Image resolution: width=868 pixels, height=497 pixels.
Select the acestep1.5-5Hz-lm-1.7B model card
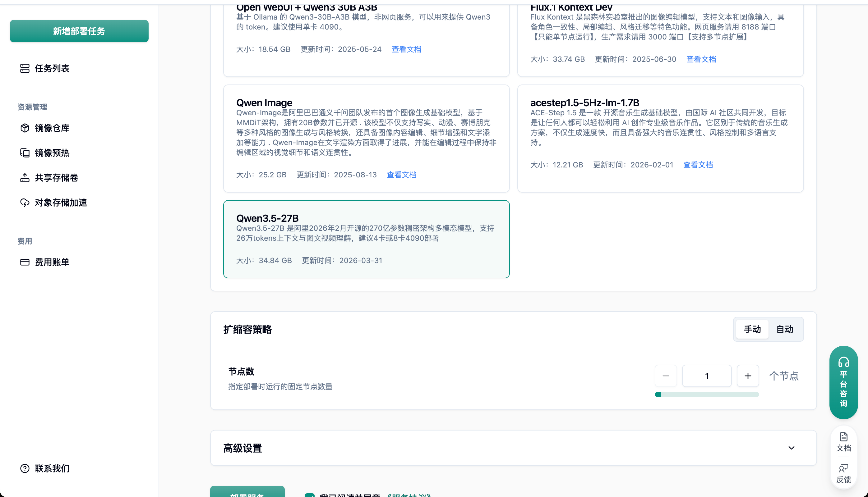coord(660,138)
